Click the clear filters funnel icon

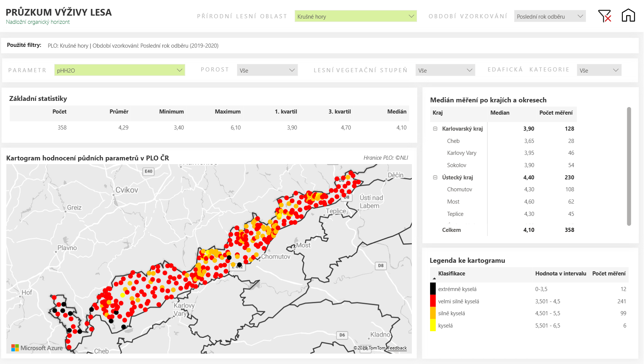pyautogui.click(x=605, y=16)
